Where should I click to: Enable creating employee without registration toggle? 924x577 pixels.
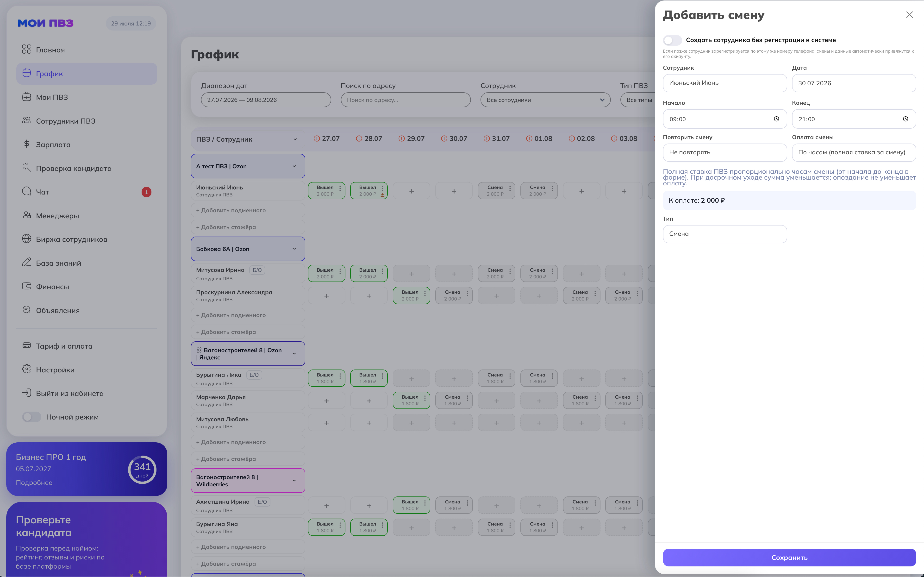[x=672, y=40]
